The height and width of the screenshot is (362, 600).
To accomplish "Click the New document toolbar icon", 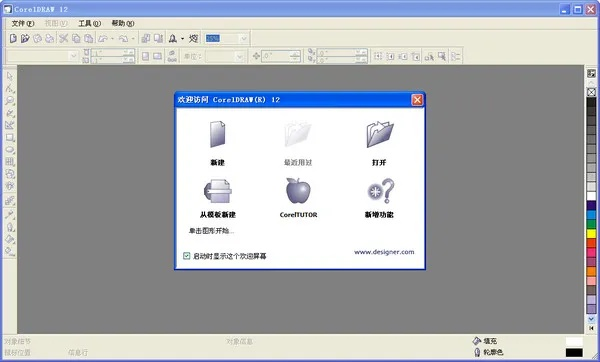I will pos(13,38).
